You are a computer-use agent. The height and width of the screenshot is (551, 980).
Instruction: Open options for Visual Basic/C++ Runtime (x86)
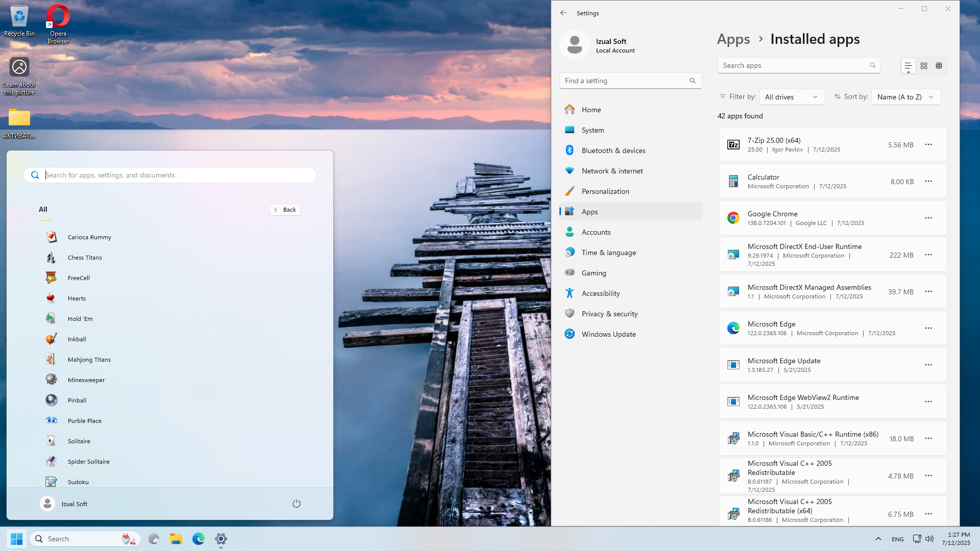[x=928, y=439]
